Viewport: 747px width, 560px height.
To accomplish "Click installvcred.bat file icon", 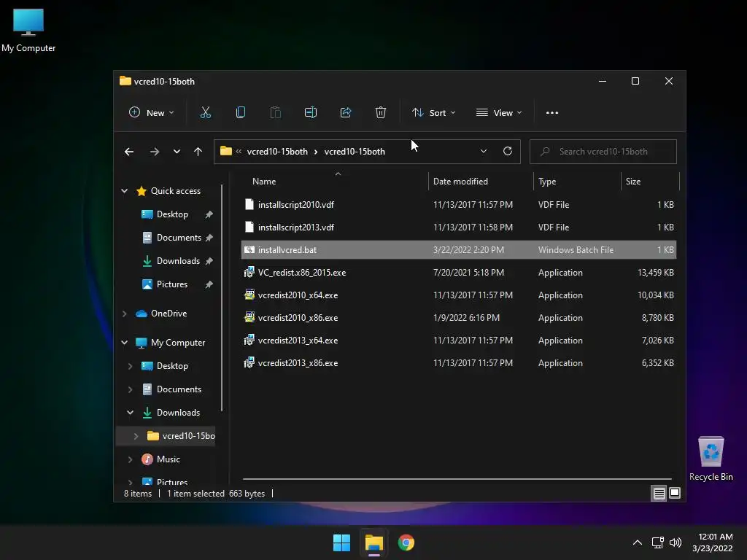I will click(x=249, y=249).
